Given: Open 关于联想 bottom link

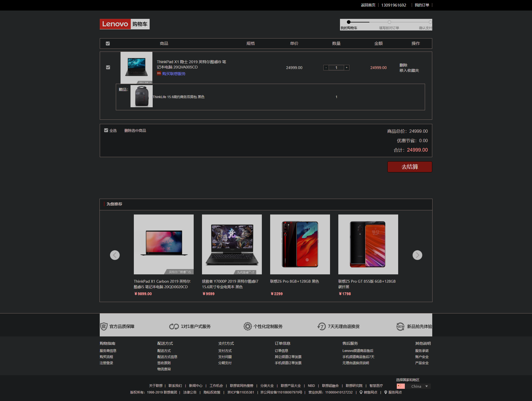Looking at the screenshot, I should (x=156, y=386).
